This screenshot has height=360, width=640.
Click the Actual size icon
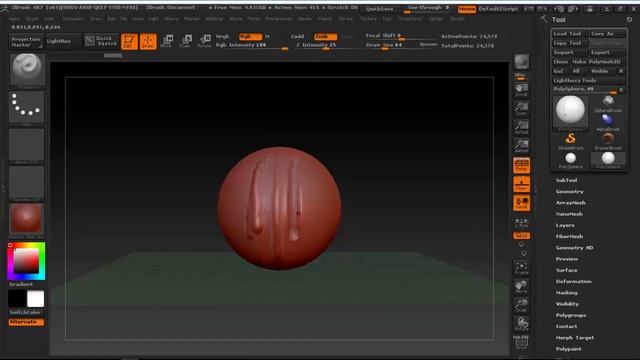pos(521,127)
